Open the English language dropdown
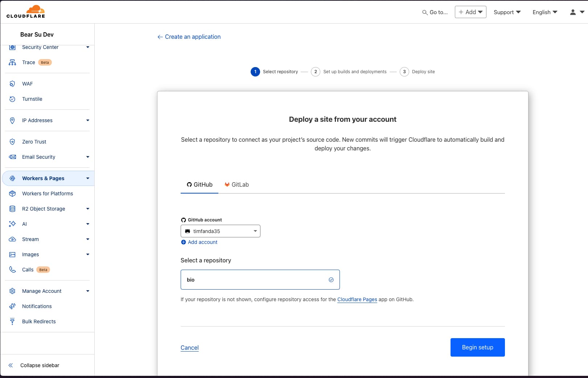The width and height of the screenshot is (588, 378). coord(545,12)
